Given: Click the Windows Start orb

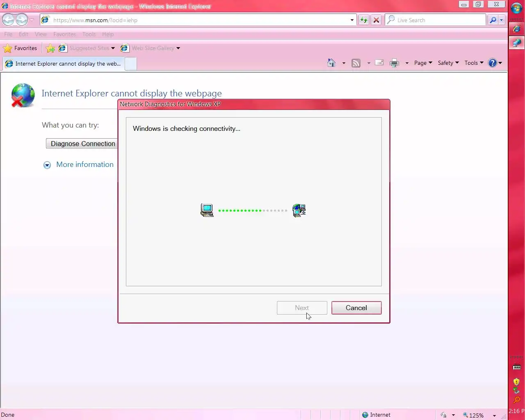Looking at the screenshot, I should [517, 8].
